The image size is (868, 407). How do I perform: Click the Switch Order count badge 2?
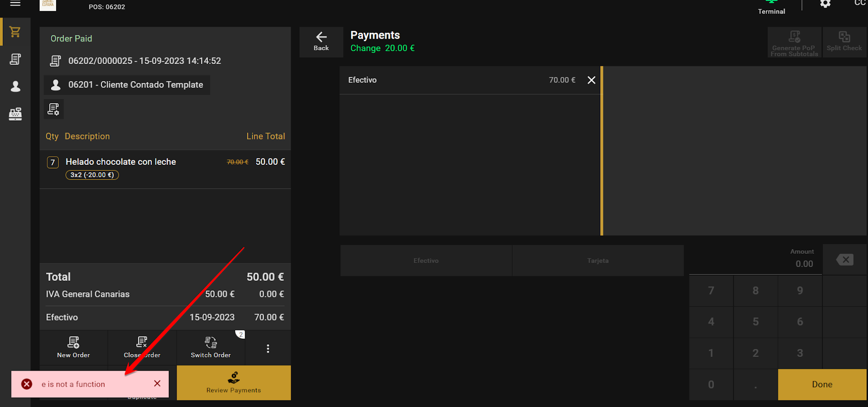pyautogui.click(x=241, y=334)
